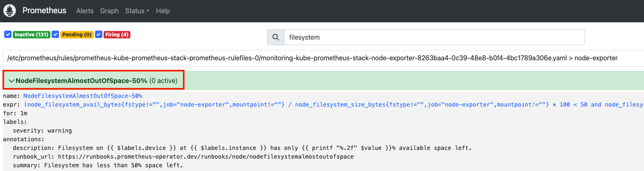Uncheck the Pending (0) checkbox

tap(56, 35)
